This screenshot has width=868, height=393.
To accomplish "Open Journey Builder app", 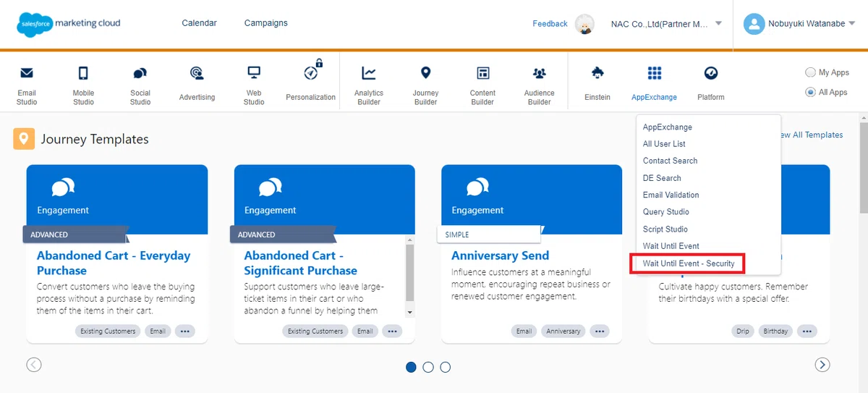I will tap(425, 85).
